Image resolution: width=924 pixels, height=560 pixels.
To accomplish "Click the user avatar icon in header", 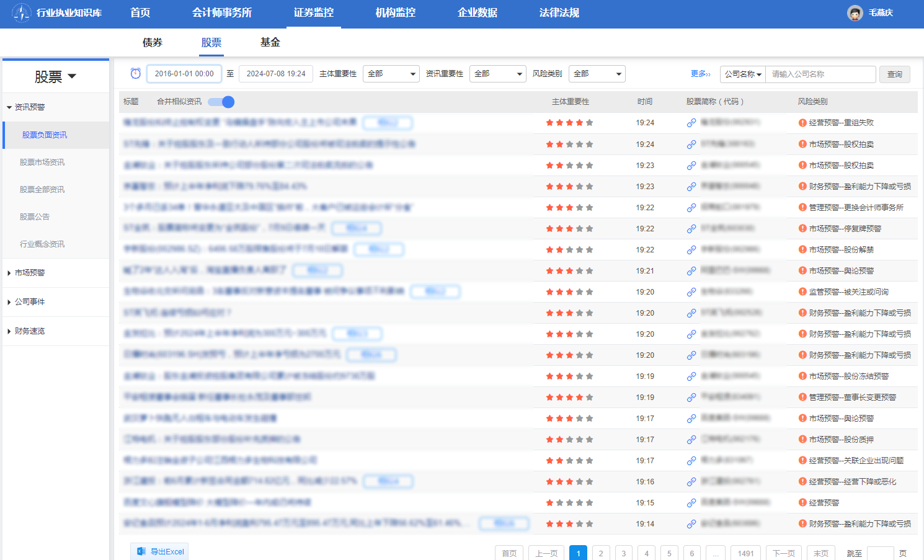I will coord(855,13).
